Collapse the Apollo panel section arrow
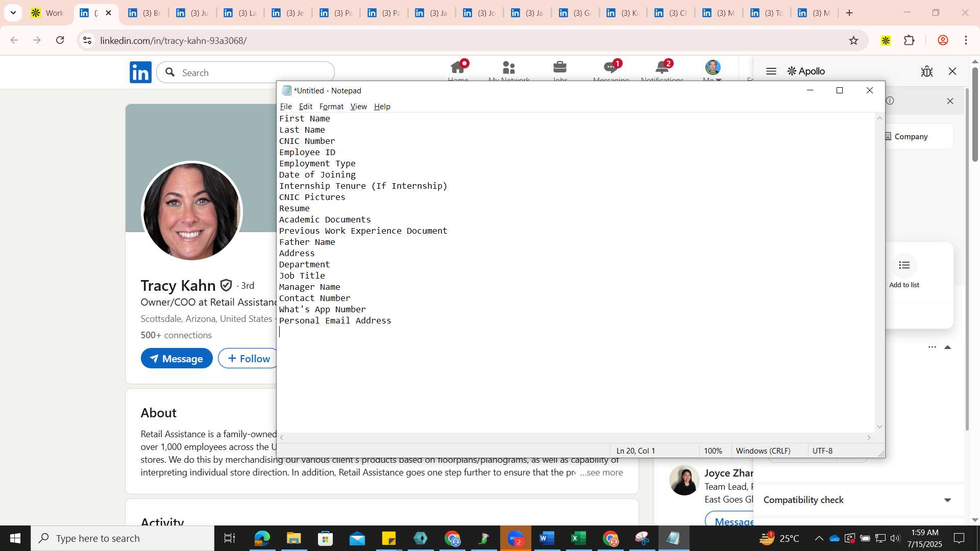The image size is (980, 551). (x=948, y=347)
